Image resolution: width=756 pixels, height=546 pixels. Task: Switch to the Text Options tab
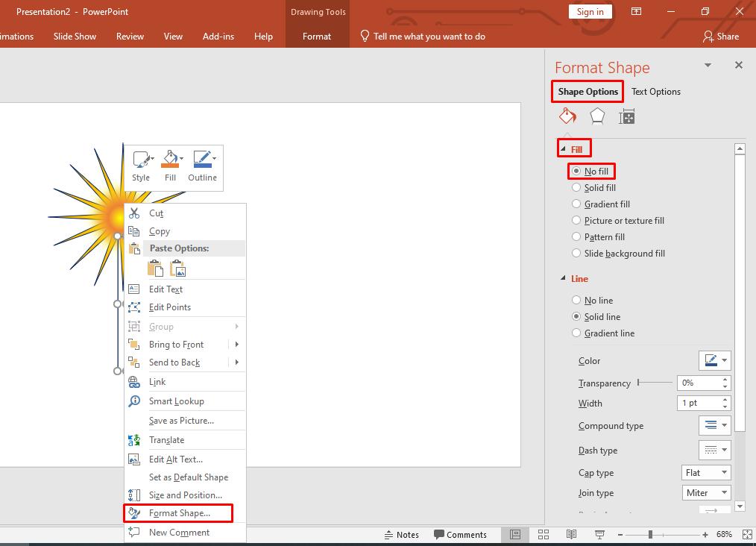[x=656, y=92]
